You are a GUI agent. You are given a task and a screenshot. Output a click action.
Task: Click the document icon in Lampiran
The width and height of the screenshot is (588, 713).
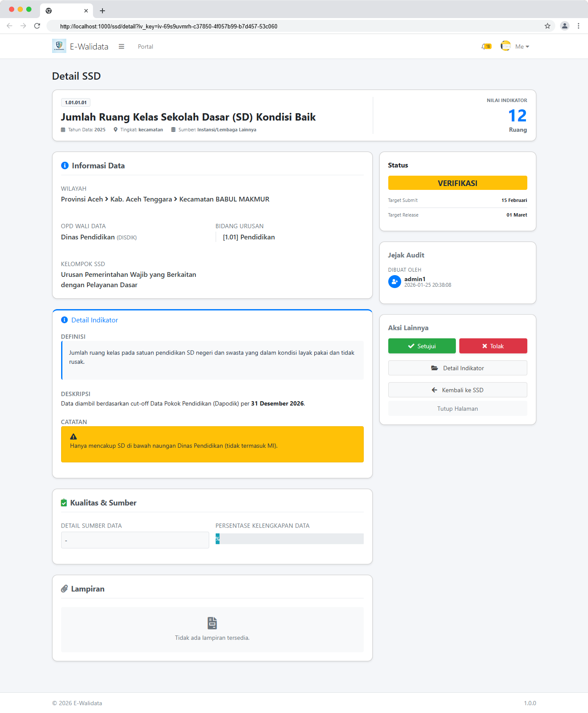pyautogui.click(x=212, y=623)
